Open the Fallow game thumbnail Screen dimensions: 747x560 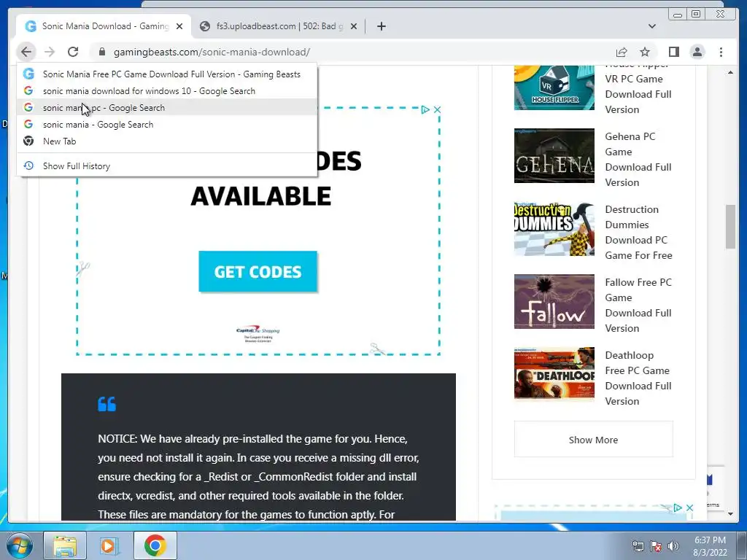point(554,301)
